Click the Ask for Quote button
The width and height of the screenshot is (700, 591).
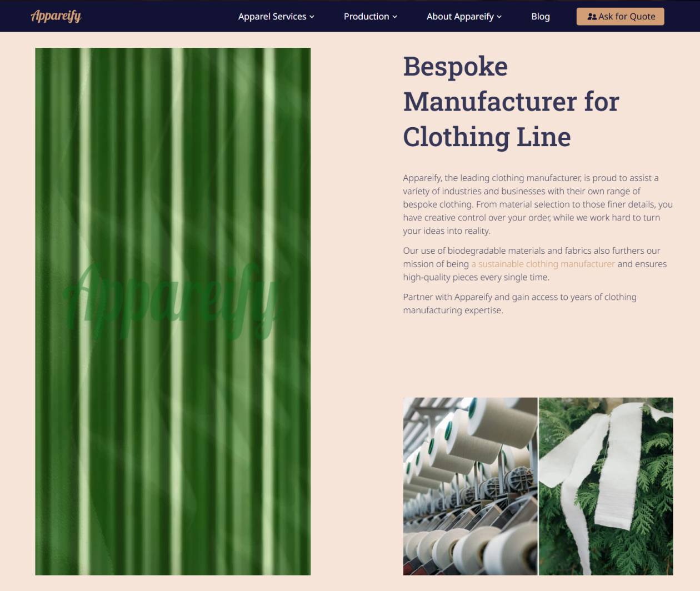(620, 17)
